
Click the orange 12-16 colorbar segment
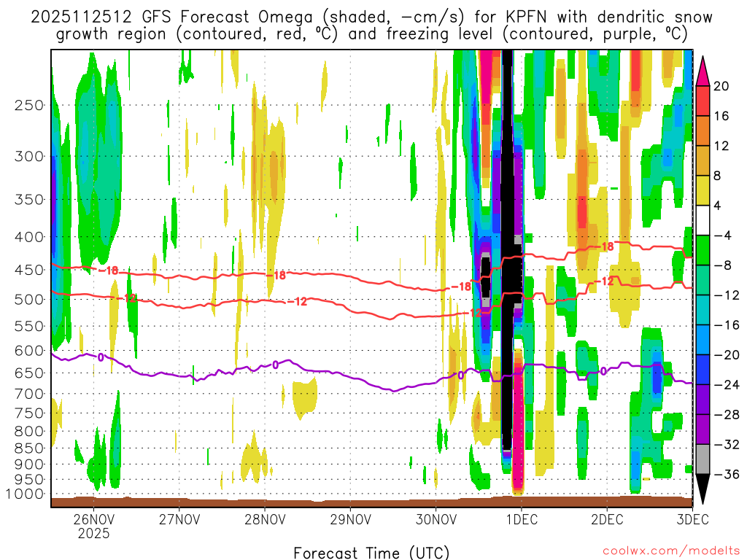tap(703, 131)
